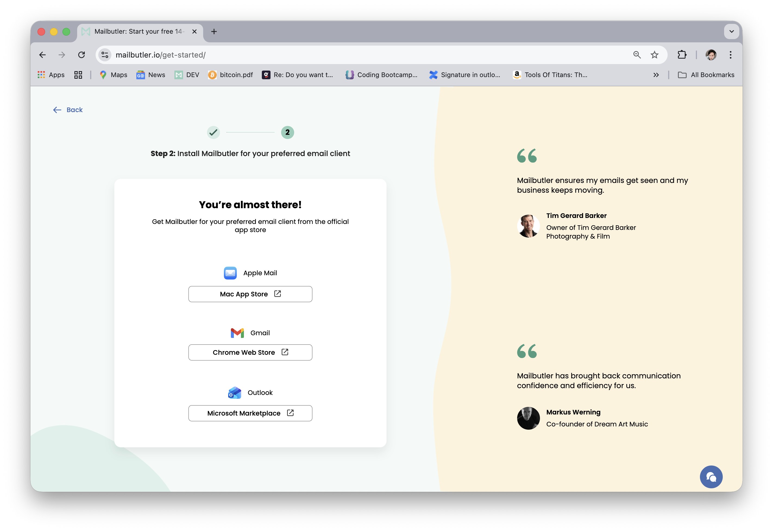Image resolution: width=773 pixels, height=532 pixels.
Task: Click 'Co-founder of Dream Art Music' text
Action: [597, 424]
